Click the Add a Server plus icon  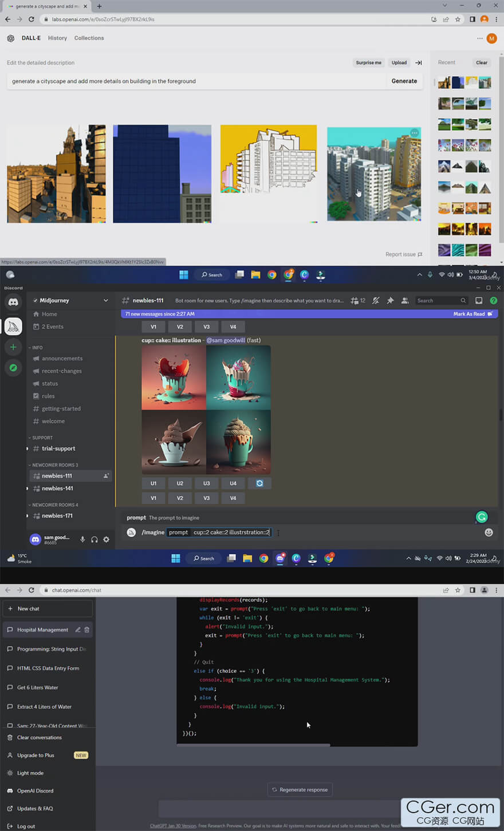[x=13, y=347]
